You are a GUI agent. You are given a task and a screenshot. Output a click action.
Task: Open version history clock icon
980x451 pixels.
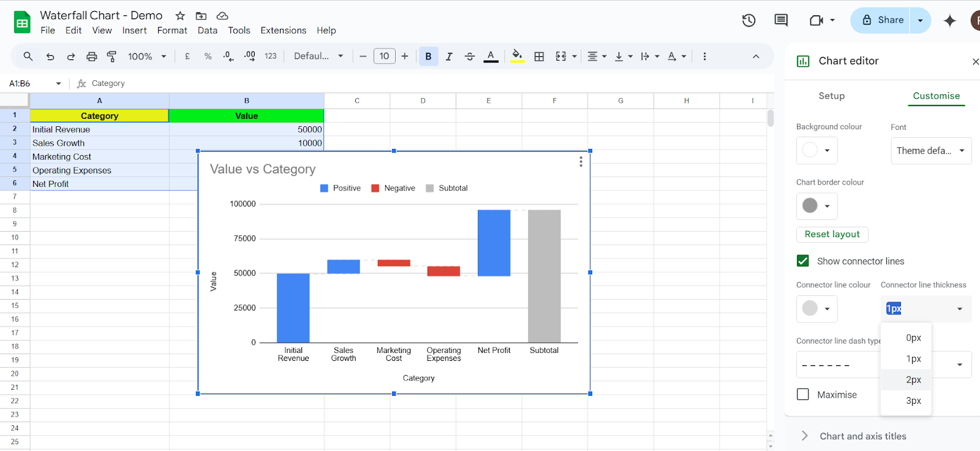click(748, 20)
